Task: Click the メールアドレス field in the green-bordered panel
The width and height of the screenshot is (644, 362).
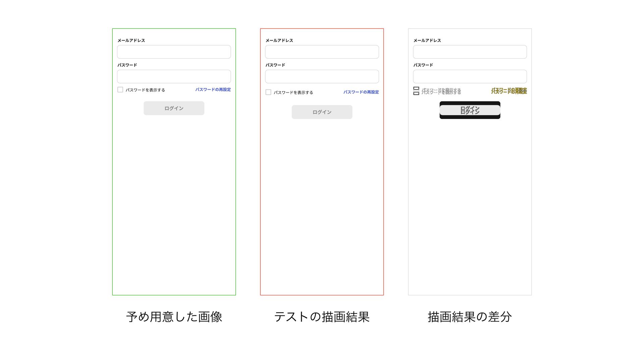Action: point(174,52)
